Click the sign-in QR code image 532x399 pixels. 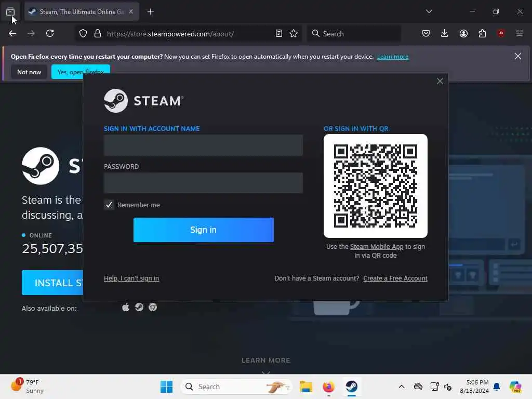376,186
